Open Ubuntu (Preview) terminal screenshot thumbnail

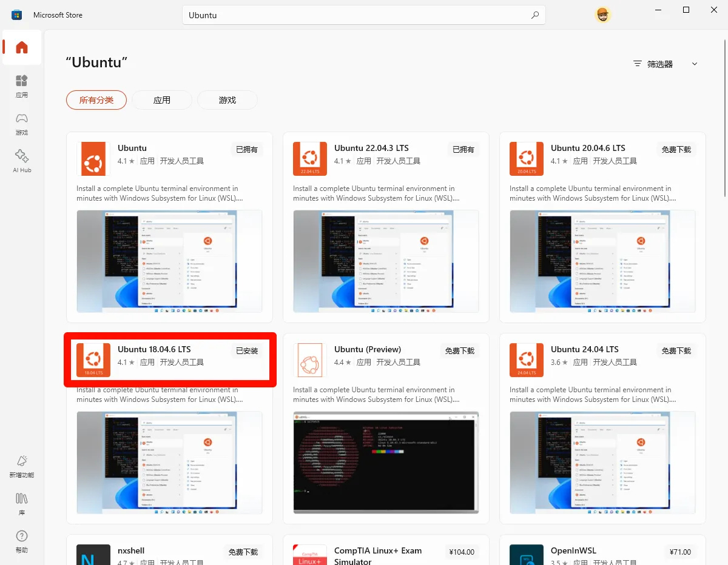pos(386,463)
